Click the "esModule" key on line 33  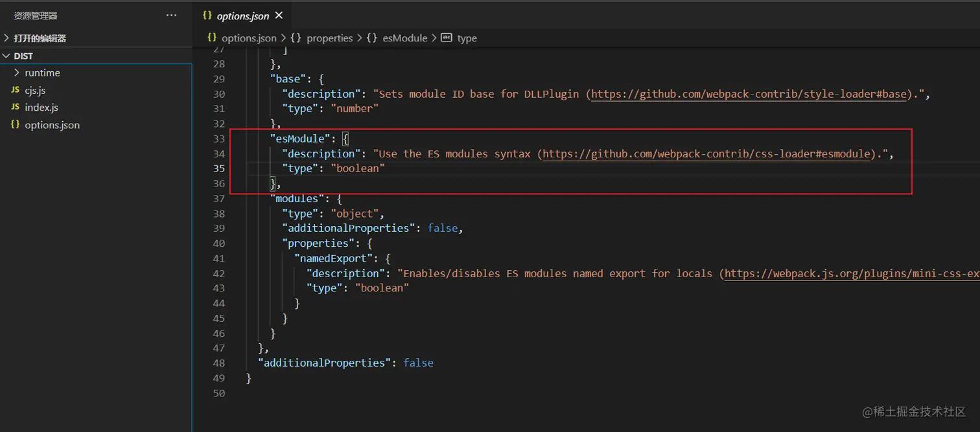[x=299, y=139]
